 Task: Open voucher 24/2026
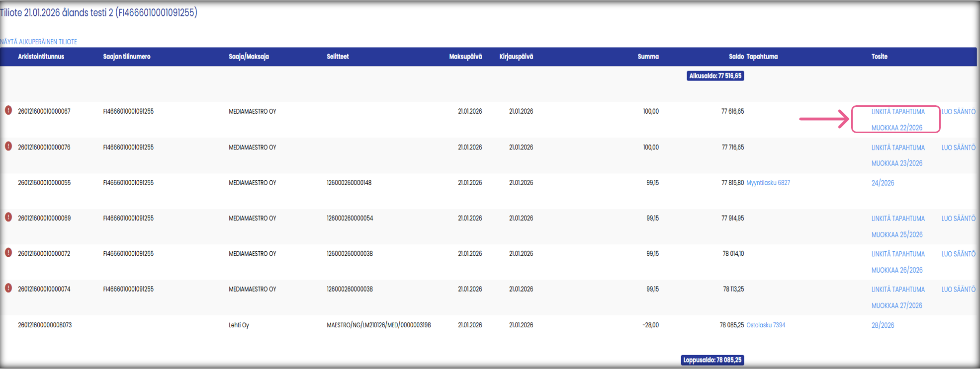[883, 183]
